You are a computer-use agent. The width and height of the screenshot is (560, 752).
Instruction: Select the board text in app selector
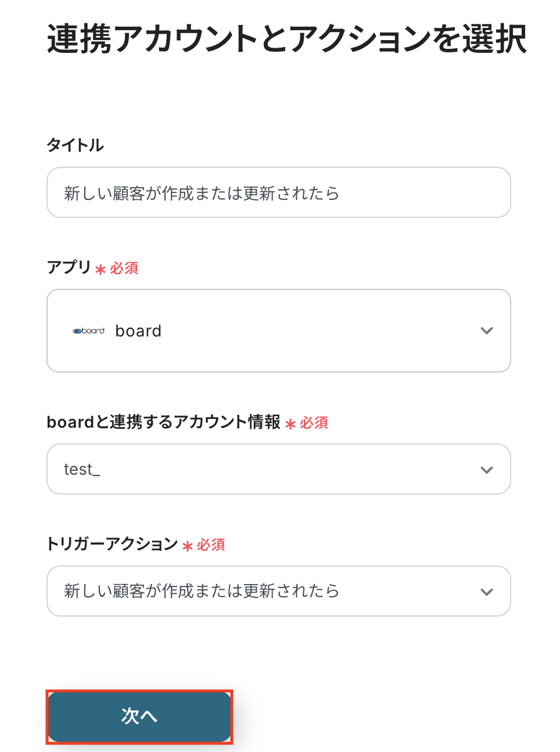click(138, 331)
